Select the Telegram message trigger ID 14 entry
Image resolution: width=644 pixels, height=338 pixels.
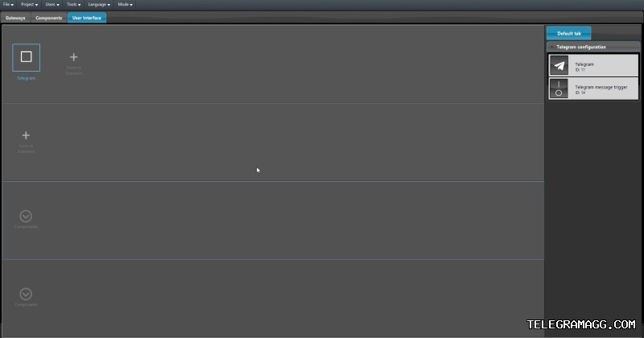coord(593,89)
